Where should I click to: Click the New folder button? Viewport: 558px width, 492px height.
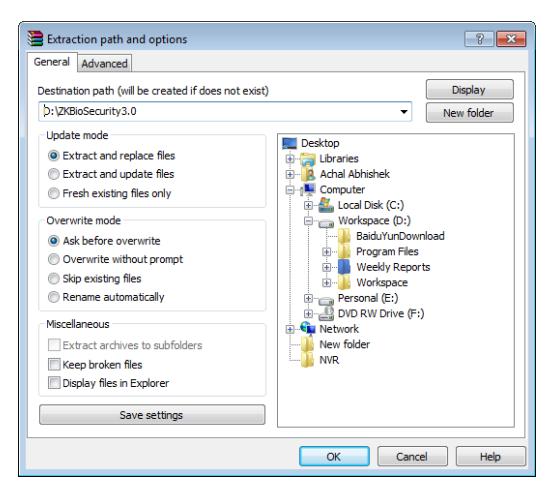(x=469, y=113)
